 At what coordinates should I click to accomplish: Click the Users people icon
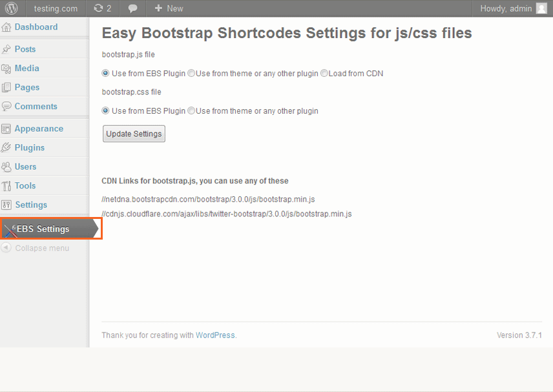pos(6,167)
